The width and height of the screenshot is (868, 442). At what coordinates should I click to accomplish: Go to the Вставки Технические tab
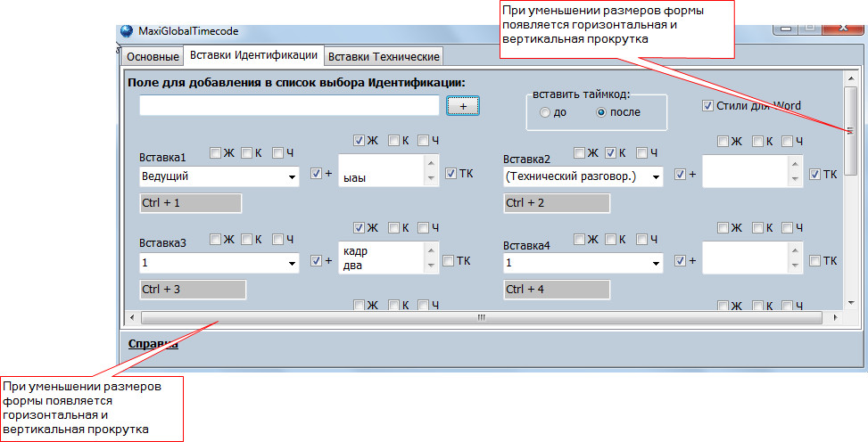click(384, 56)
